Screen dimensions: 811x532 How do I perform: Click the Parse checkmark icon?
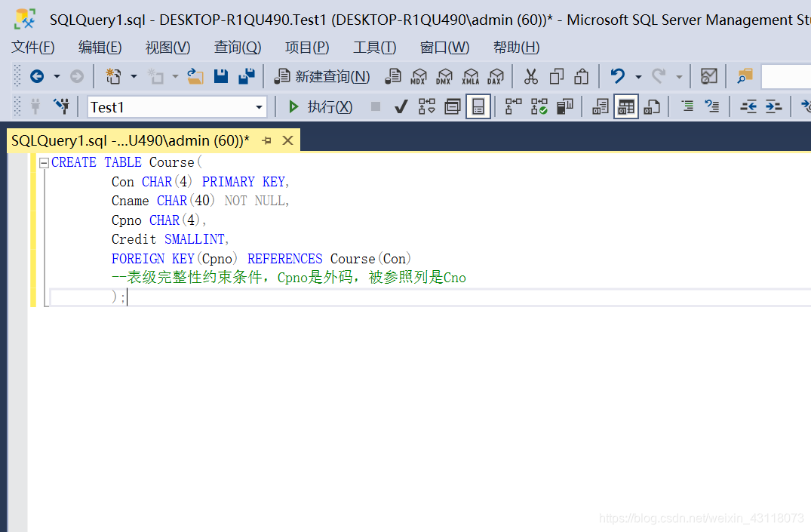401,107
